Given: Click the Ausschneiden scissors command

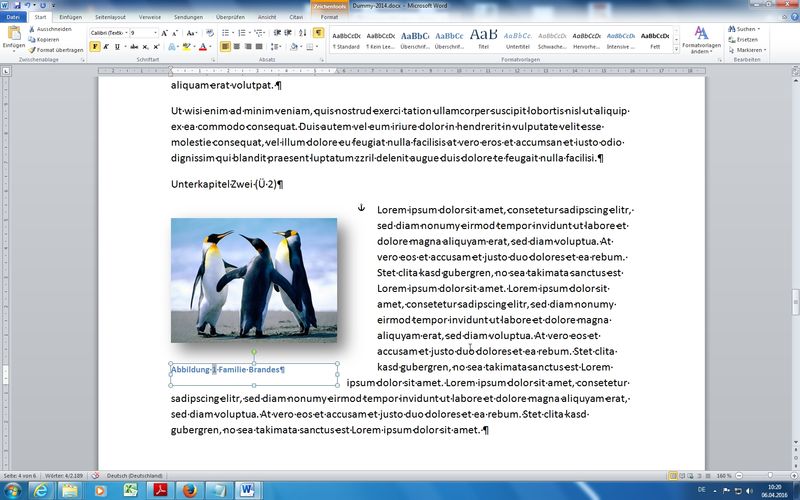Looking at the screenshot, I should point(50,29).
